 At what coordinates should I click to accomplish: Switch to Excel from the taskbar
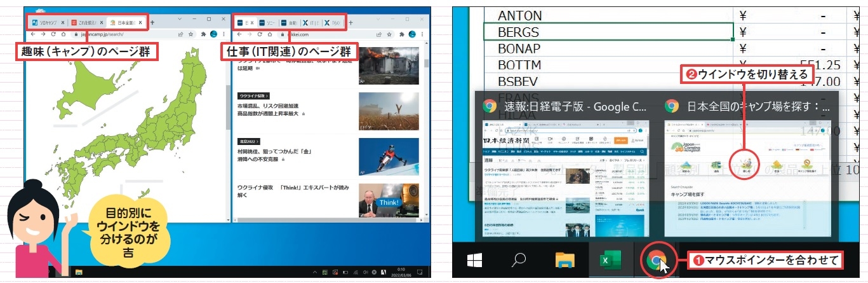(610, 261)
